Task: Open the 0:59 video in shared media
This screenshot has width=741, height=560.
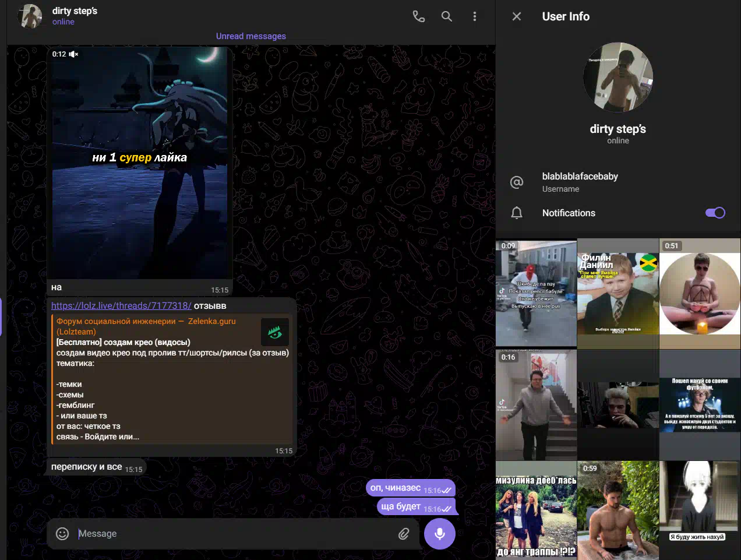Action: (x=618, y=510)
